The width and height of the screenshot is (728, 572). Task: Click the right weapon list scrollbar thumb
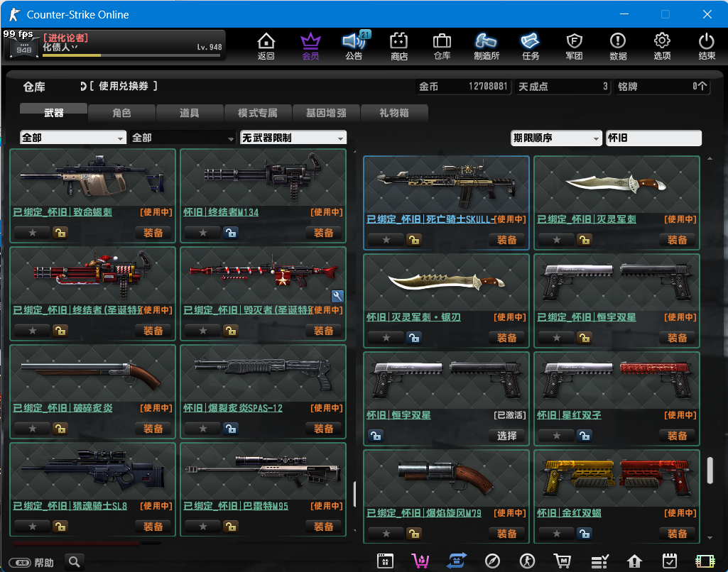pyautogui.click(x=710, y=471)
